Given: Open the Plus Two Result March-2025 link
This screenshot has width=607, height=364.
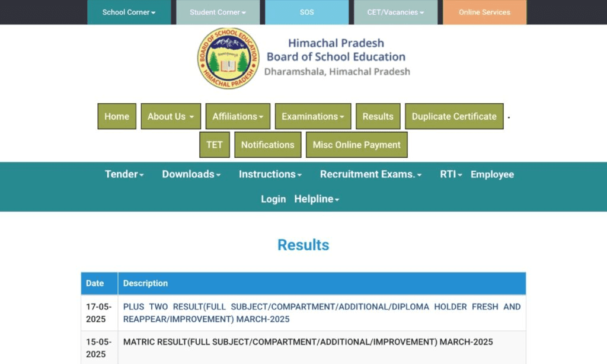Looking at the screenshot, I should [322, 313].
